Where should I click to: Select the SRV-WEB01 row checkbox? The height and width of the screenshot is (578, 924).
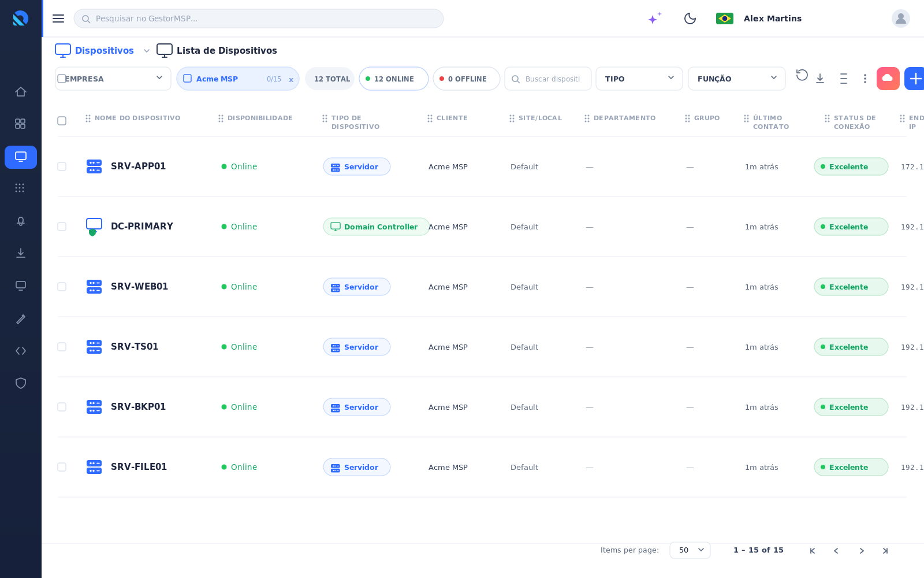(62, 287)
